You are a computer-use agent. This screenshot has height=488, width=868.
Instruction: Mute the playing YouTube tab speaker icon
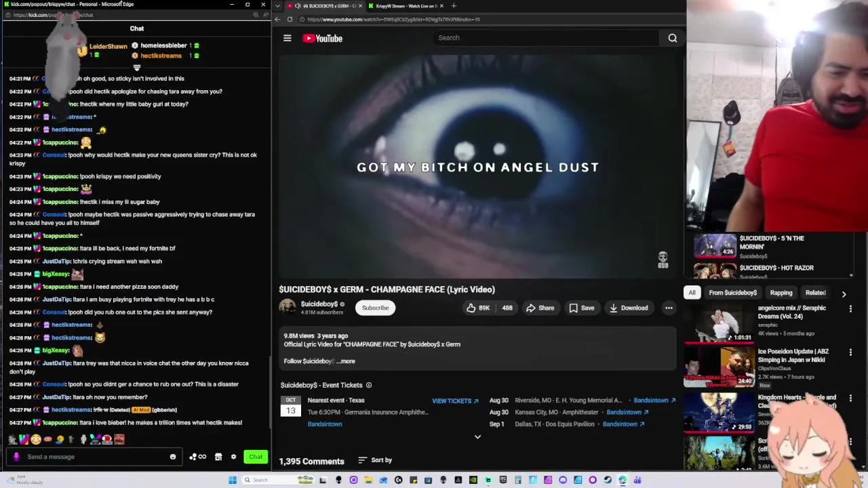(298, 6)
